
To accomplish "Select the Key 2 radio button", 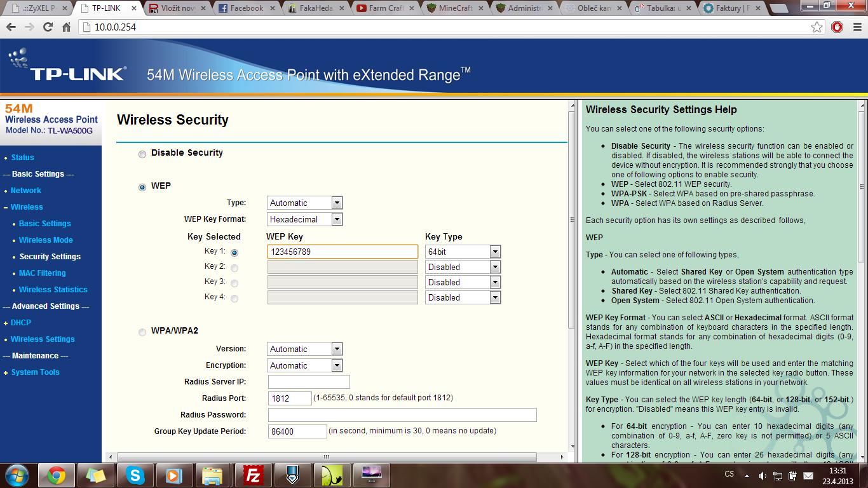I will 234,268.
